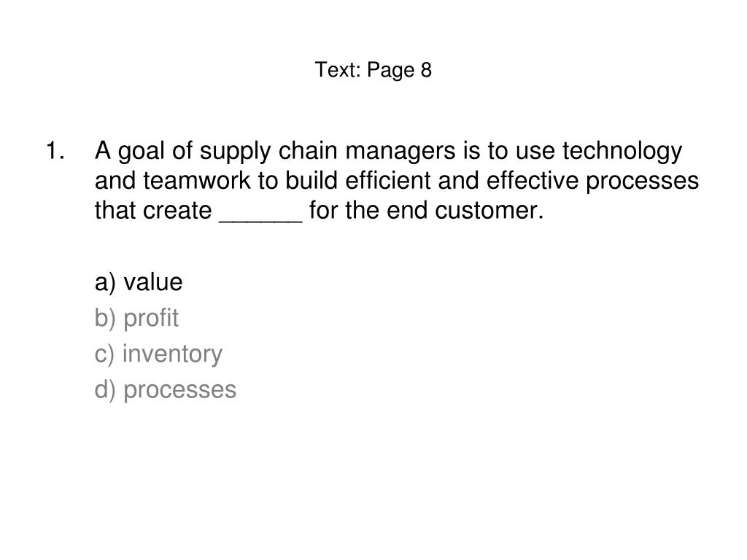Image resolution: width=747 pixels, height=560 pixels.
Task: Choose answer option c) inventory
Action: coord(158,354)
